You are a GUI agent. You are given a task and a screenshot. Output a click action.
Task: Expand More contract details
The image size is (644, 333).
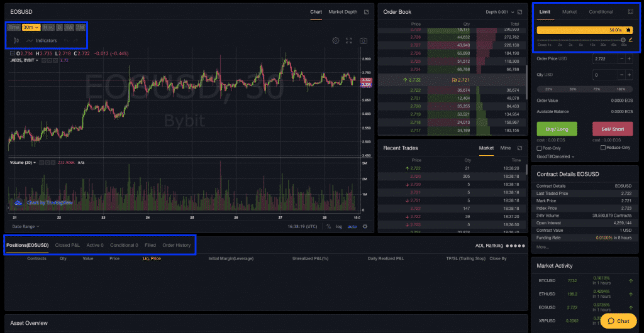click(x=543, y=248)
